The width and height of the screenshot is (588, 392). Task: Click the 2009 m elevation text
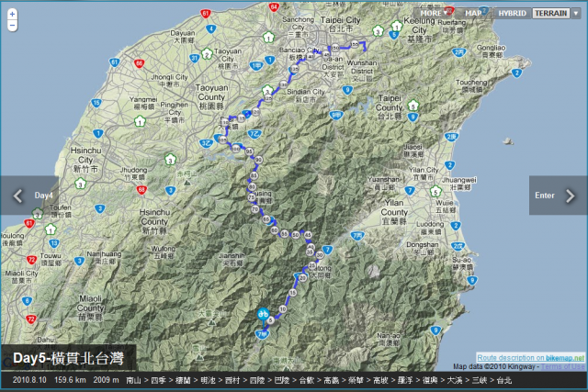coord(107,380)
